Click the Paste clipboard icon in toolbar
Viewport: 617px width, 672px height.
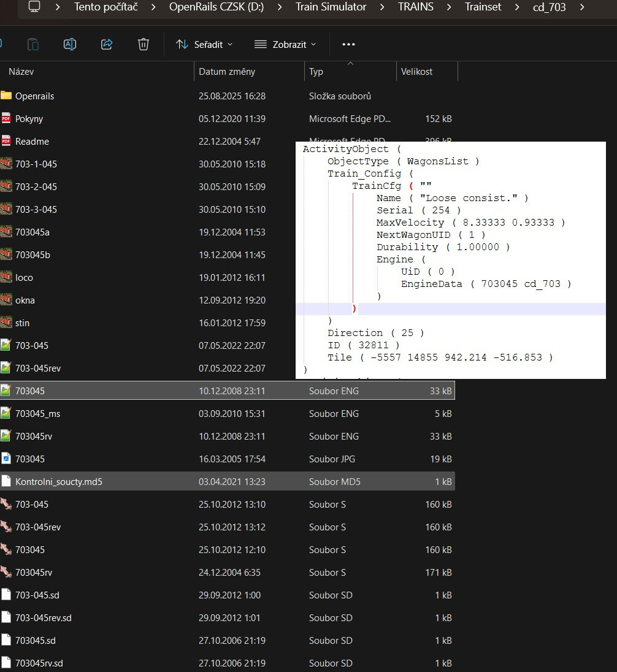(33, 44)
